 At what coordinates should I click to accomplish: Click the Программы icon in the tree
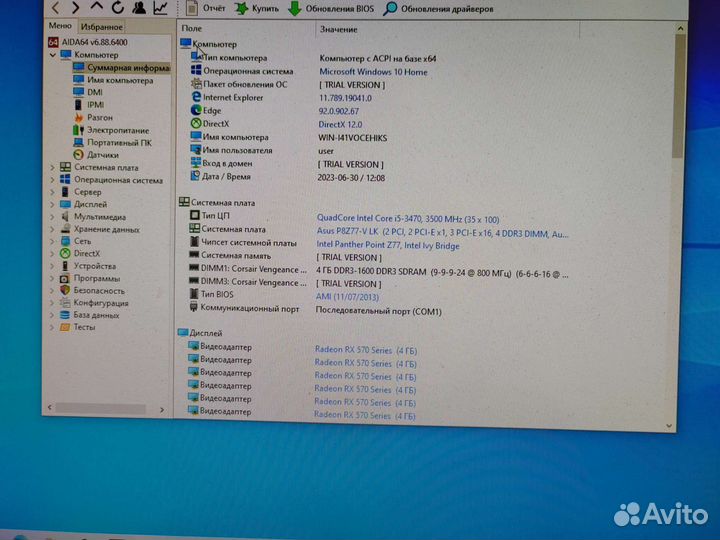65,278
